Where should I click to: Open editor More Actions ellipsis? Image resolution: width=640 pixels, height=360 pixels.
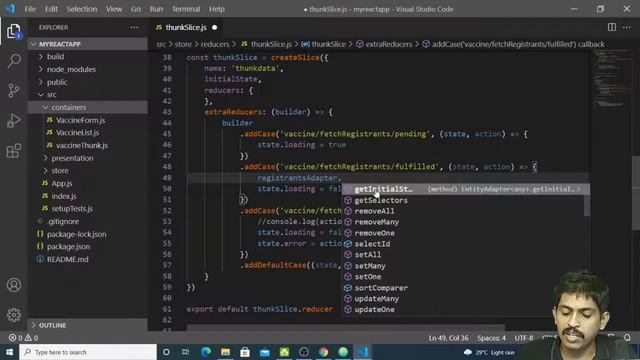(627, 27)
